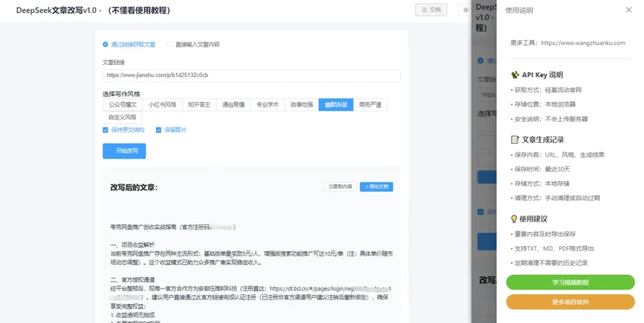
Task: Open the 学习视频教程 green button
Action: (x=570, y=282)
